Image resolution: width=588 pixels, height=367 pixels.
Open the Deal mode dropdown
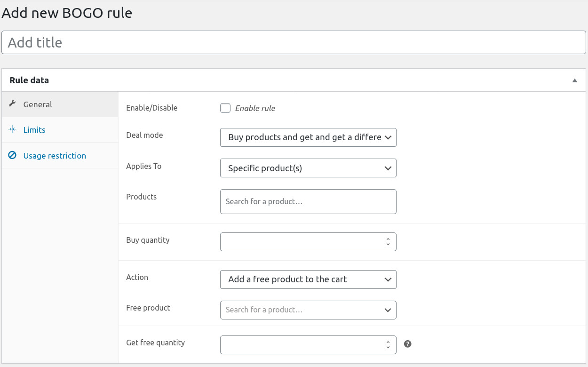point(308,137)
